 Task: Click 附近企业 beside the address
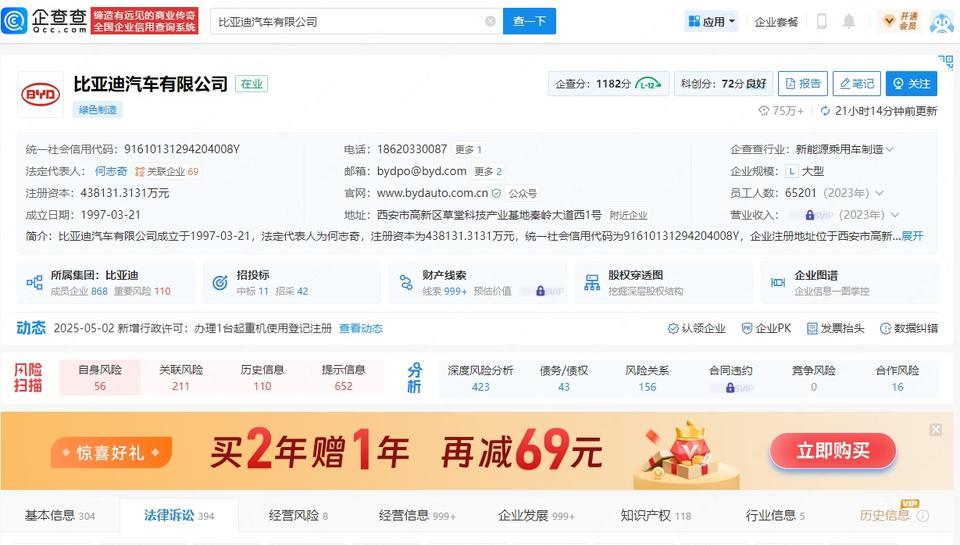click(x=628, y=216)
